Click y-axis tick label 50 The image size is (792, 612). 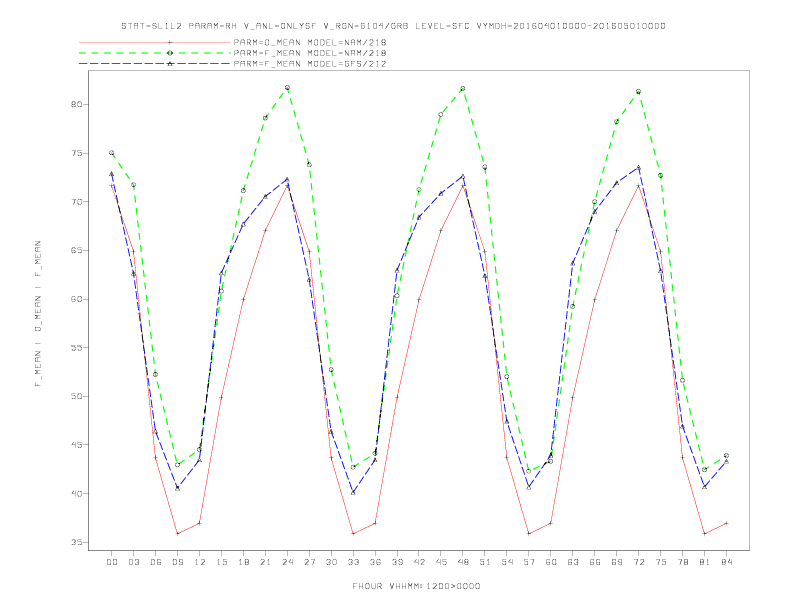pyautogui.click(x=76, y=396)
